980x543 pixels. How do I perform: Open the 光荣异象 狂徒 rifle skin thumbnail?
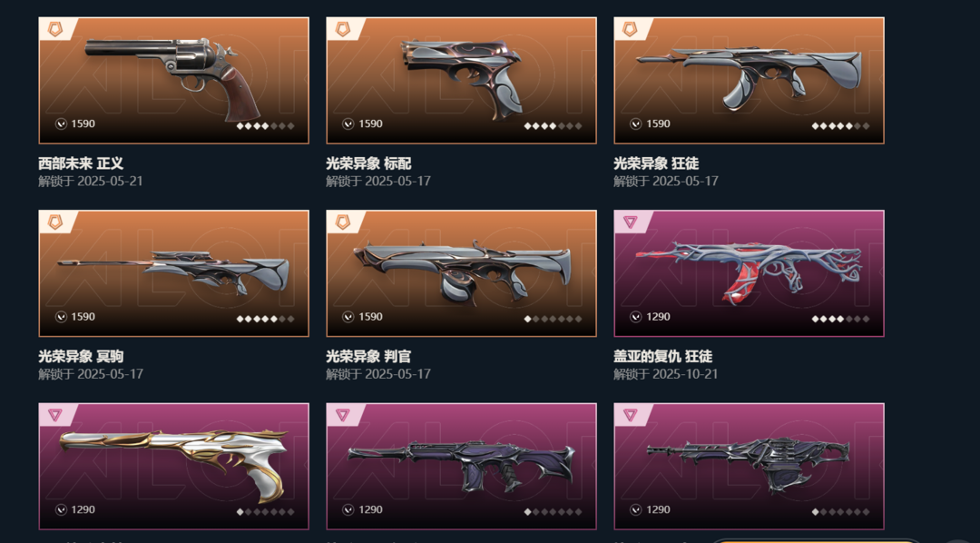[749, 80]
